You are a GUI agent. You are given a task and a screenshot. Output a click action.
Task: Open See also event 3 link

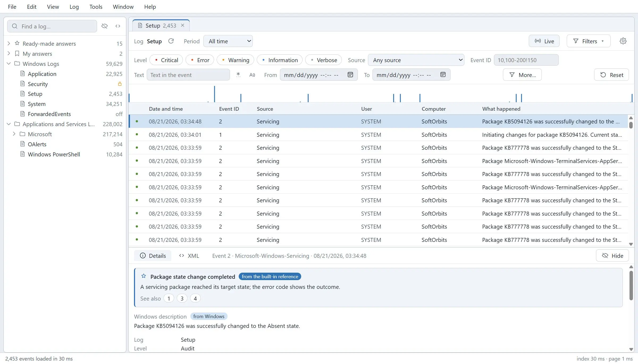(182, 298)
